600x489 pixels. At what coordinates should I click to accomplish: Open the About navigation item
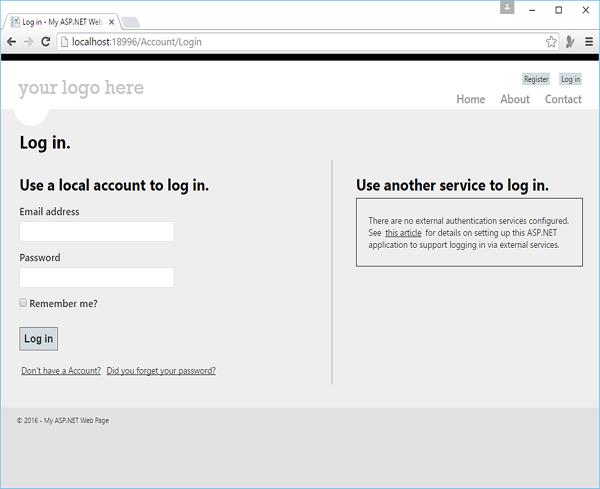(515, 99)
